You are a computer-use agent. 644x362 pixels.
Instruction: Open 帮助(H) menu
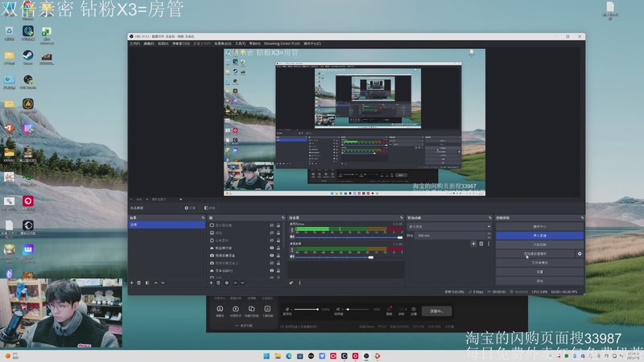(x=254, y=43)
